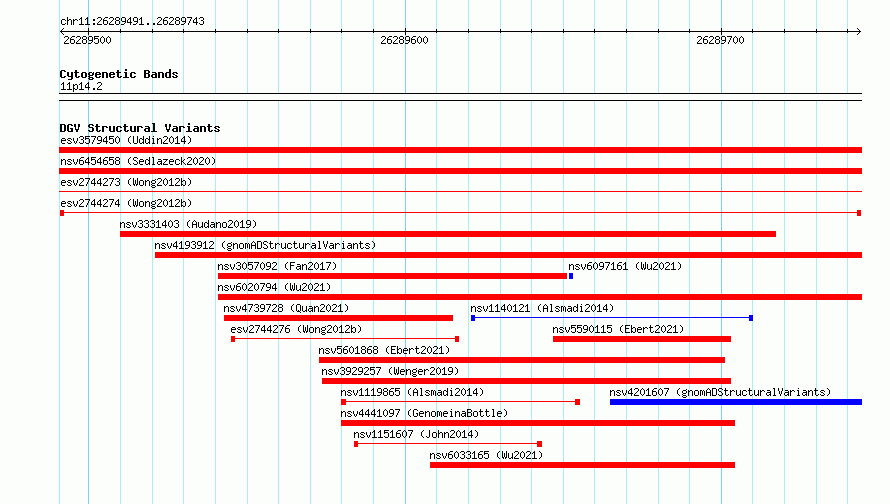Open nsv6033165 (Wu2021) label

click(486, 455)
